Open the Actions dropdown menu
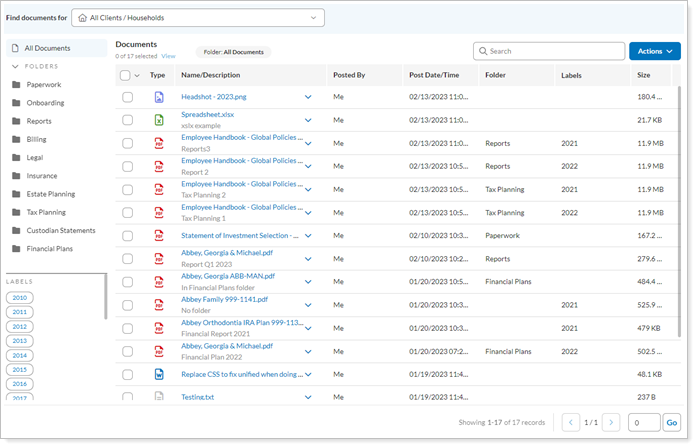This screenshot has width=697, height=448. tap(654, 50)
